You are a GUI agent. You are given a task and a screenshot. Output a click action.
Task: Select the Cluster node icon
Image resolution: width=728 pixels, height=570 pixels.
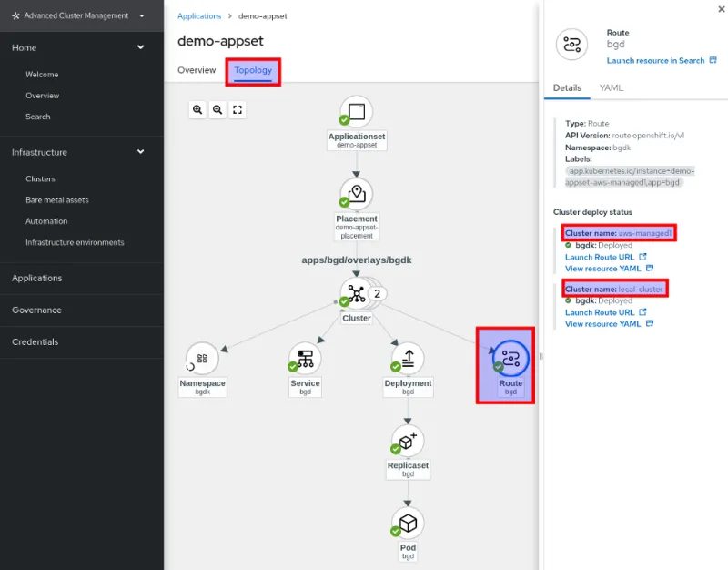click(357, 293)
